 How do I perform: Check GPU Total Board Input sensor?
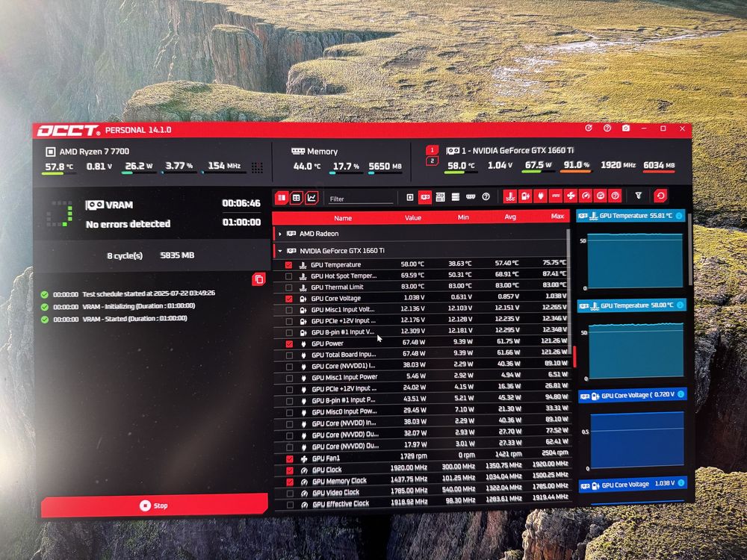point(289,355)
